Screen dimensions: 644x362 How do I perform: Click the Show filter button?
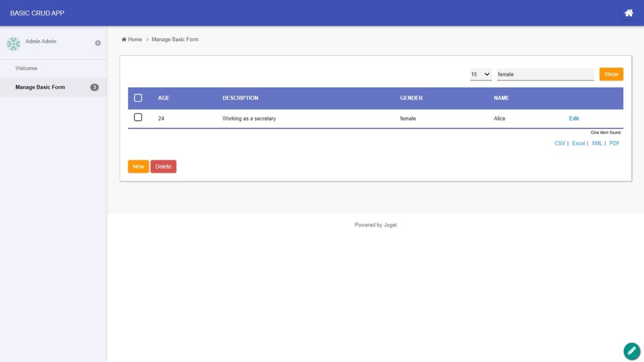point(611,74)
